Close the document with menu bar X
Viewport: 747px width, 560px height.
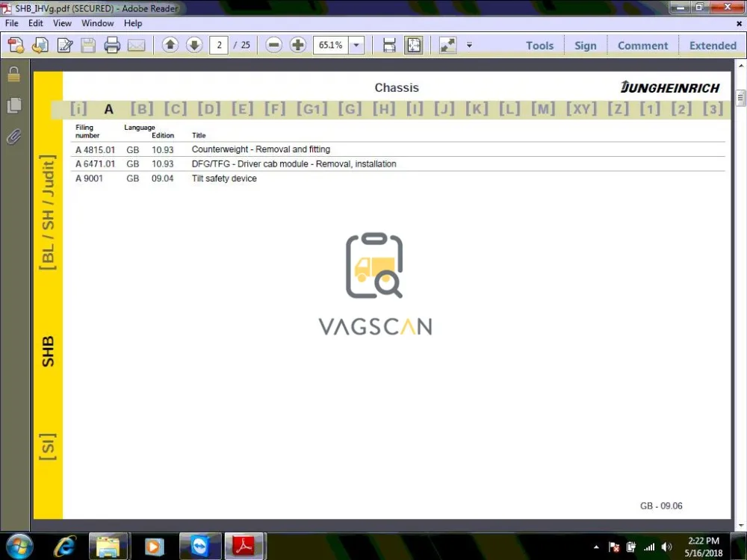(x=739, y=23)
